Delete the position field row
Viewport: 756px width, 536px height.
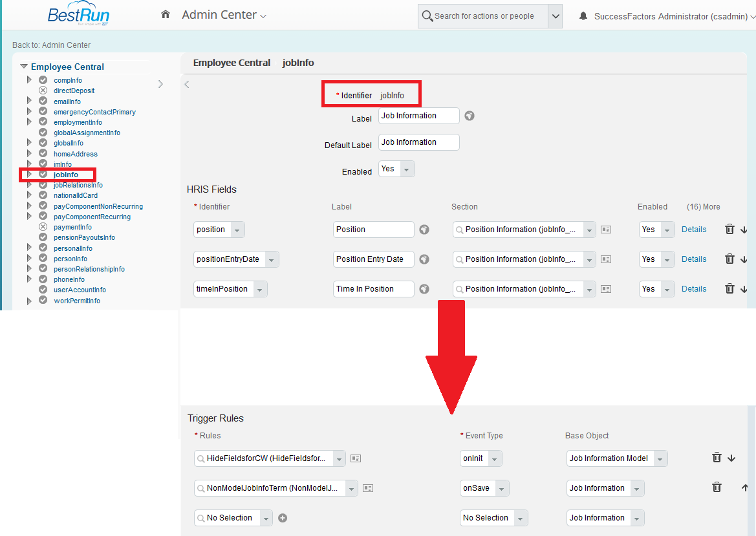point(729,230)
